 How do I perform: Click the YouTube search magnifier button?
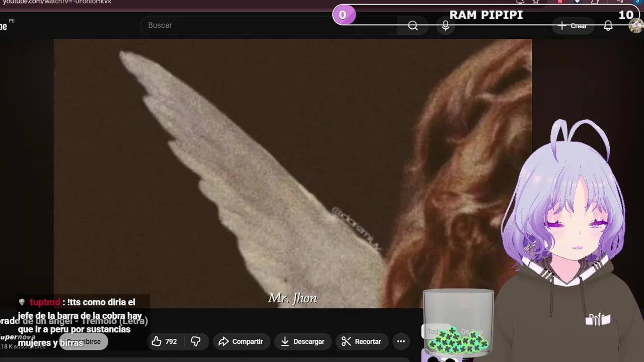[x=413, y=26]
